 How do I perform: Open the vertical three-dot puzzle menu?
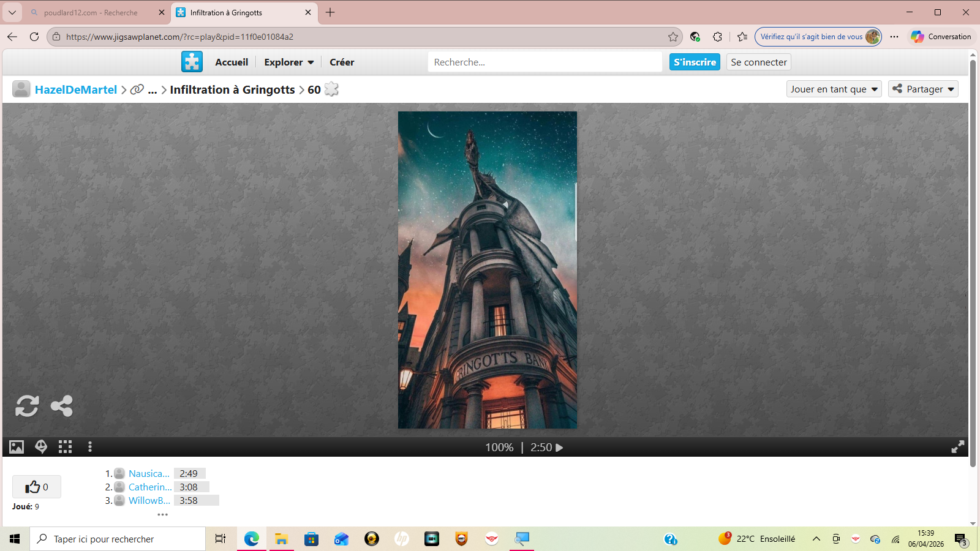[x=90, y=447]
